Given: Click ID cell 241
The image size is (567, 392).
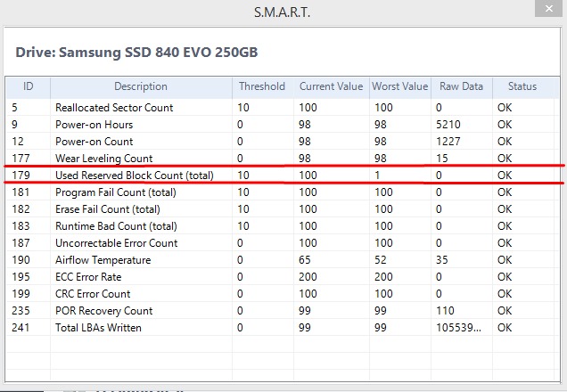Looking at the screenshot, I should click(21, 328).
